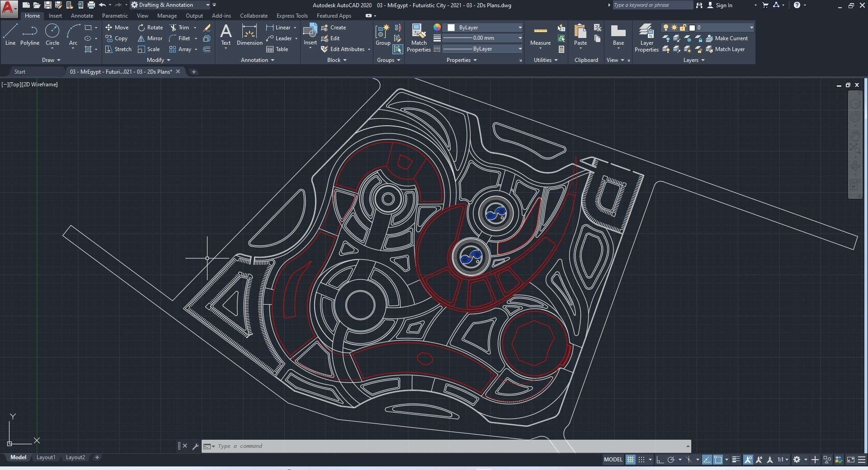
Task: Apply the Fillet tool
Action: [x=180, y=38]
